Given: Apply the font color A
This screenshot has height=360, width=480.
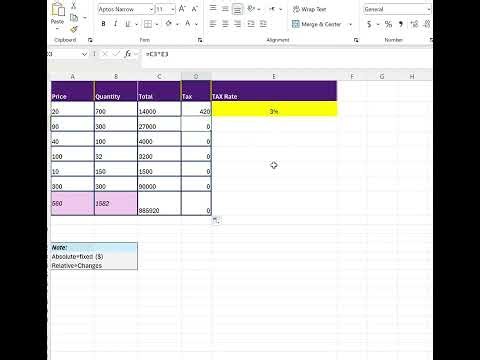Looking at the screenshot, I should [188, 24].
